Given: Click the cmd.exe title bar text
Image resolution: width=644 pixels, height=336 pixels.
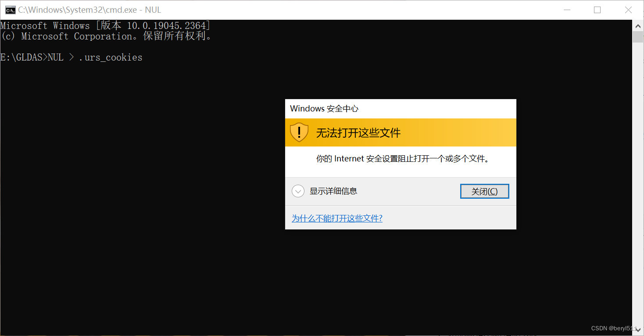Looking at the screenshot, I should coord(88,9).
